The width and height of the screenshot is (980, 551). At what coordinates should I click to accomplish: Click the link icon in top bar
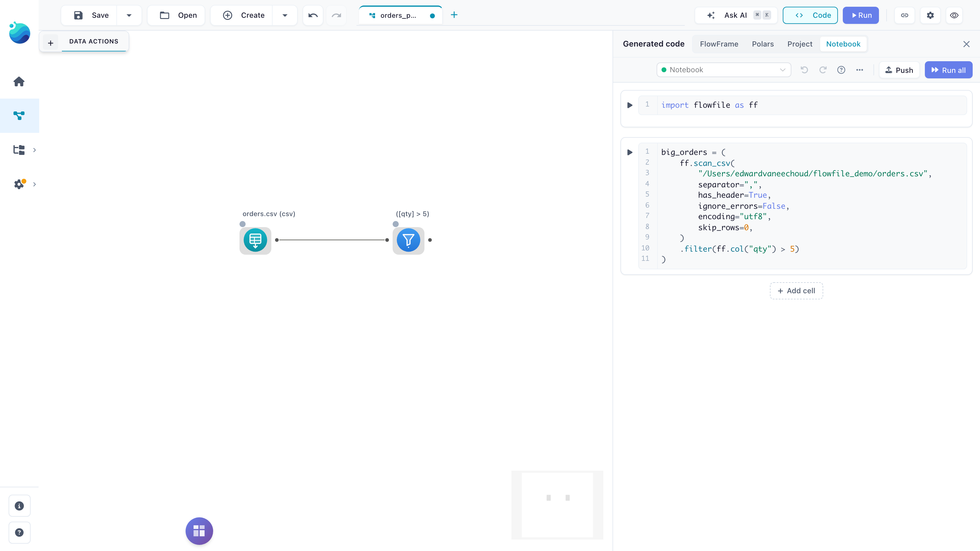tap(905, 15)
